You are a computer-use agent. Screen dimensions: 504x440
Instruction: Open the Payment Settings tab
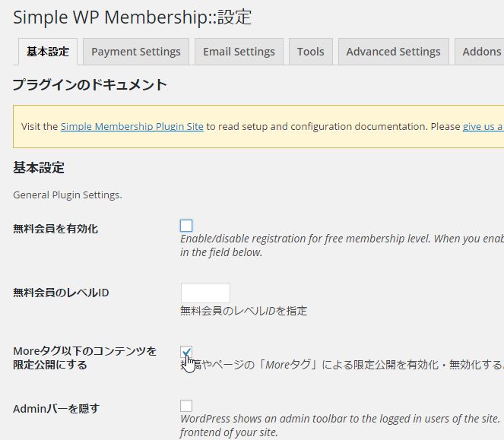pos(136,52)
